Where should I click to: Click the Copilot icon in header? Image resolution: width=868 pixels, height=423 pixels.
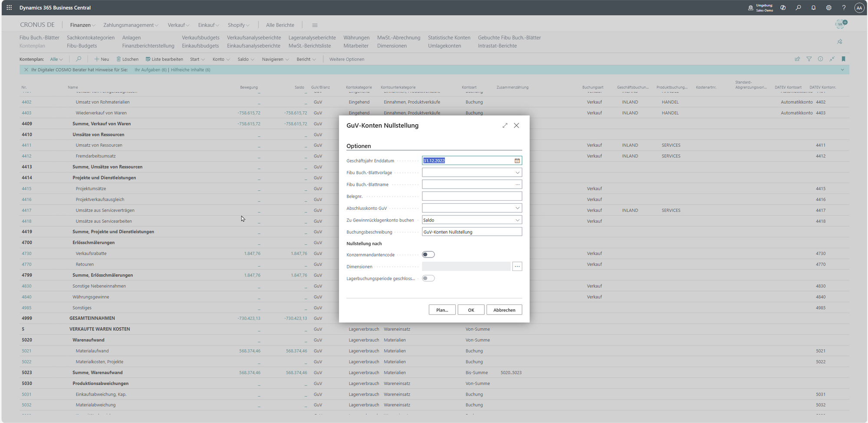click(783, 8)
